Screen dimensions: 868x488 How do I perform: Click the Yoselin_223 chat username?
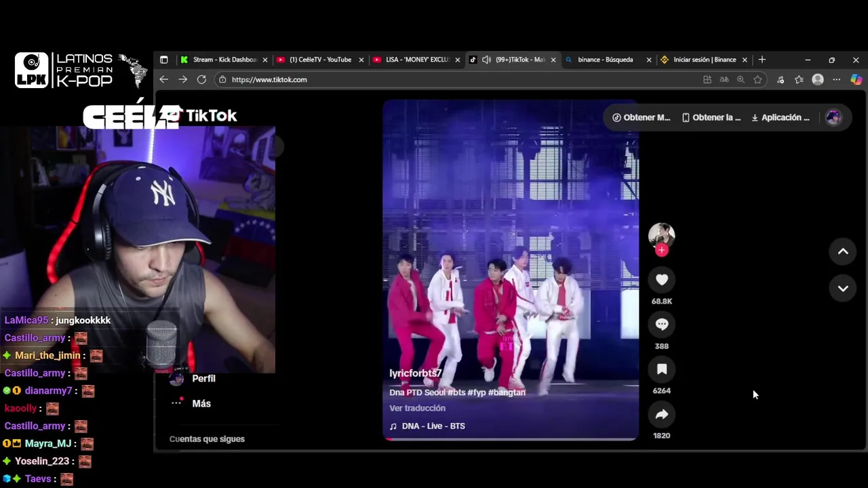coord(42,461)
